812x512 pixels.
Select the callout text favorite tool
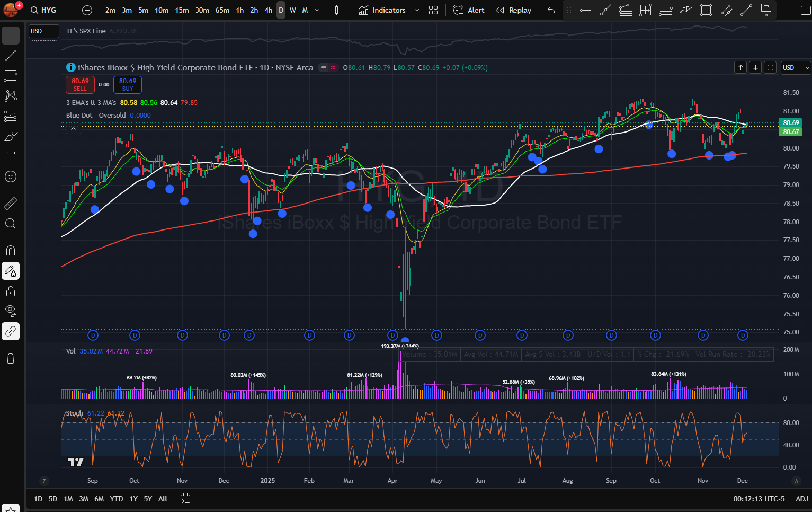pyautogui.click(x=766, y=10)
